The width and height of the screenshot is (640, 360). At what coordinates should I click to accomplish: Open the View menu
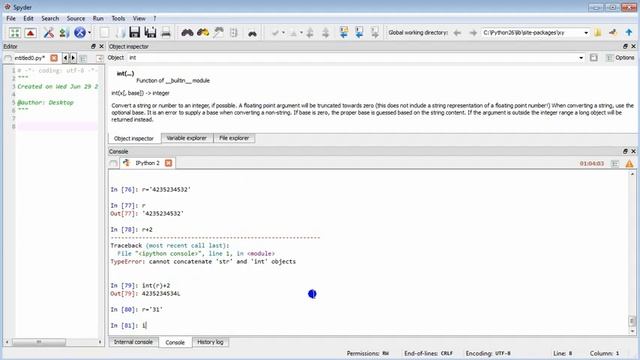click(x=139, y=18)
